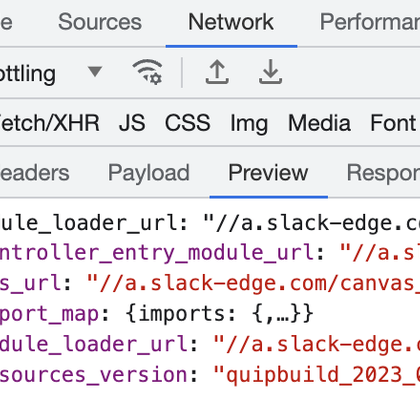Open the throttling dropdown arrow
420x420 pixels.
point(95,71)
